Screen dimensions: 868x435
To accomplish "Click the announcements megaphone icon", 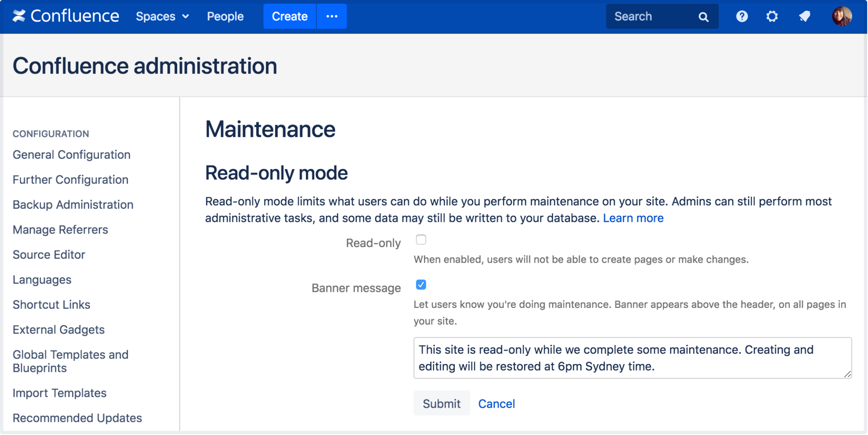I will (804, 16).
